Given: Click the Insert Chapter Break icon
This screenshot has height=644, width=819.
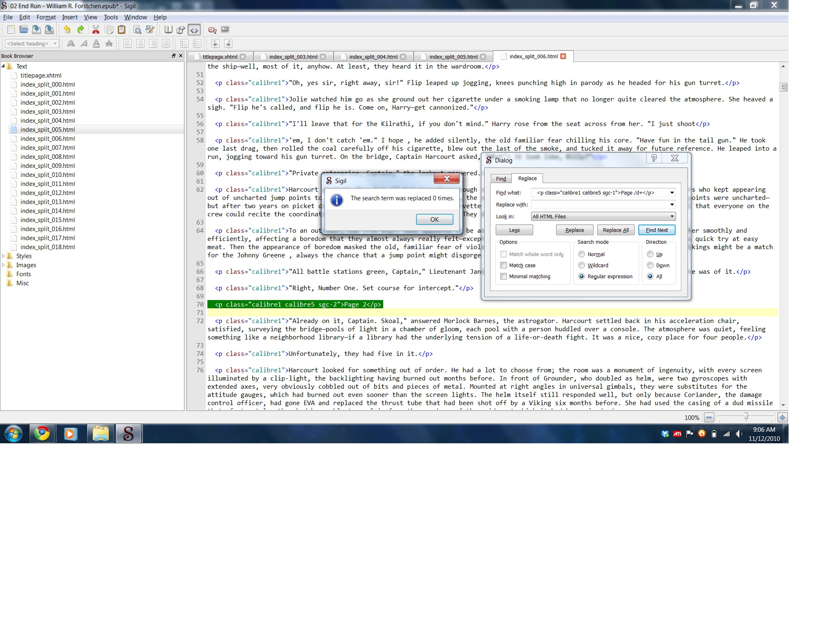Looking at the screenshot, I should point(212,30).
